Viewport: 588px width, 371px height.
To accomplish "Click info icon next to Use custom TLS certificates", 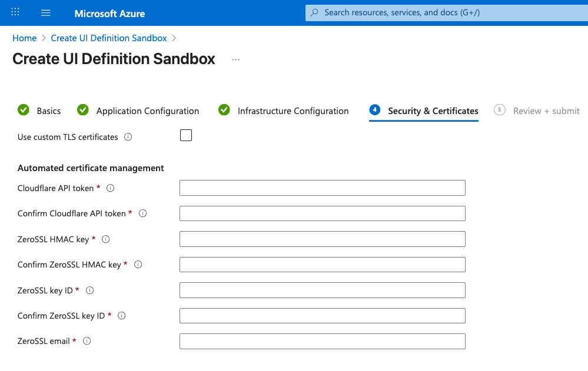I will [128, 137].
